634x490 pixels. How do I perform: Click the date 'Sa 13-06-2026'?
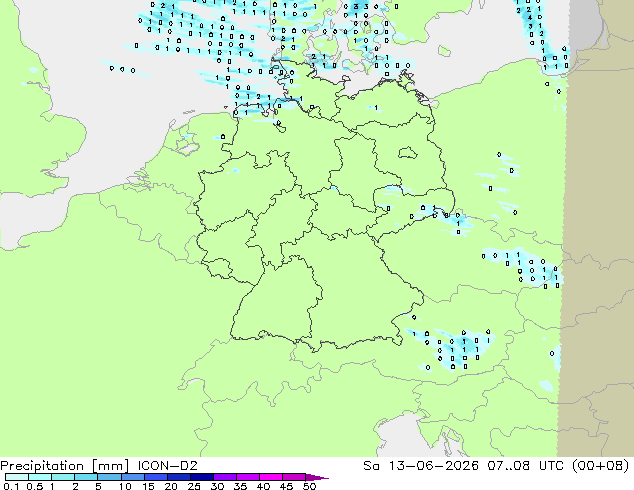tap(421, 466)
